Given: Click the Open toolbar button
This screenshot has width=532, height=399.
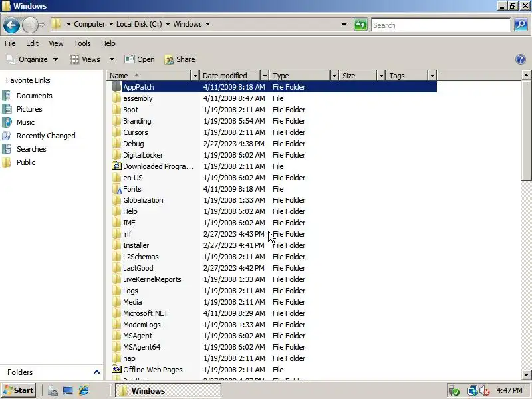Looking at the screenshot, I should [140, 59].
